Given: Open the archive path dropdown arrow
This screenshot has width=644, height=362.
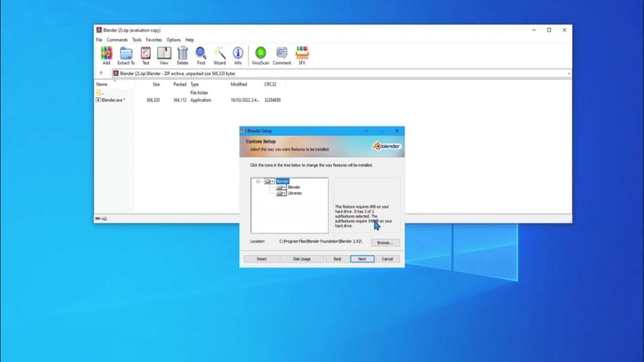Looking at the screenshot, I should point(569,73).
